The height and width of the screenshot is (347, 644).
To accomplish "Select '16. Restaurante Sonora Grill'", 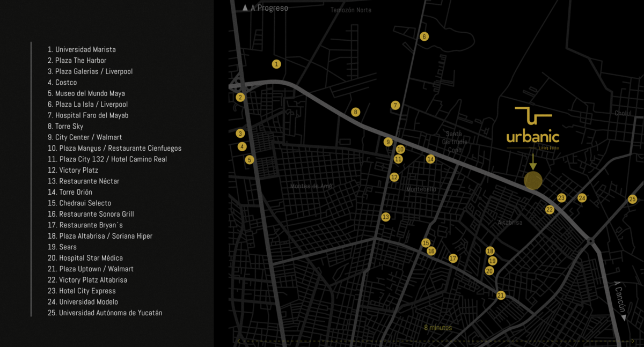I will (91, 214).
